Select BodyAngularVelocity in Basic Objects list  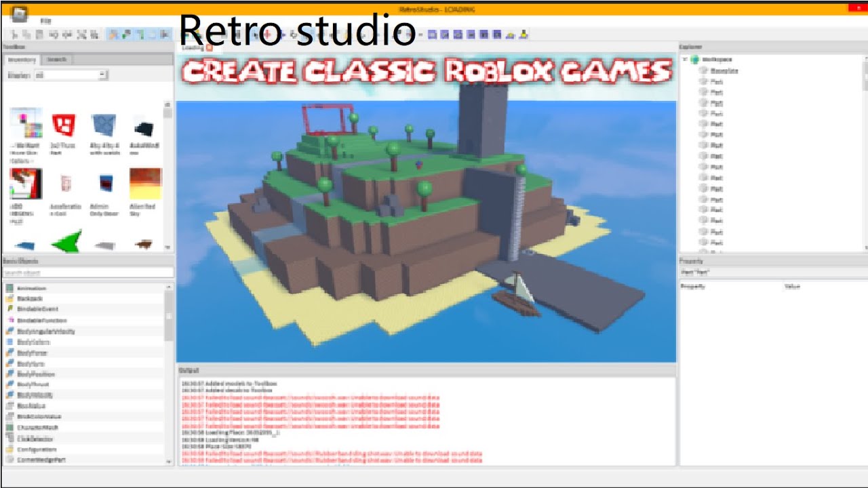46,331
